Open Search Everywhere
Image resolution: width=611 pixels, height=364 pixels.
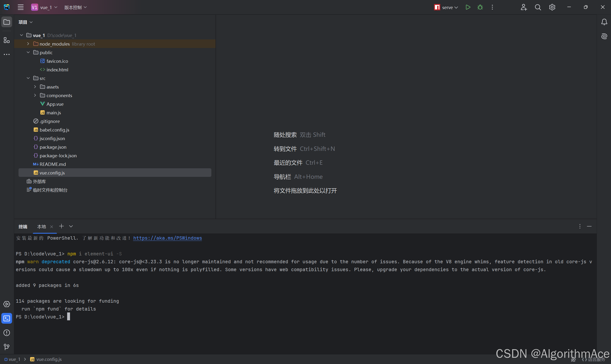point(538,7)
